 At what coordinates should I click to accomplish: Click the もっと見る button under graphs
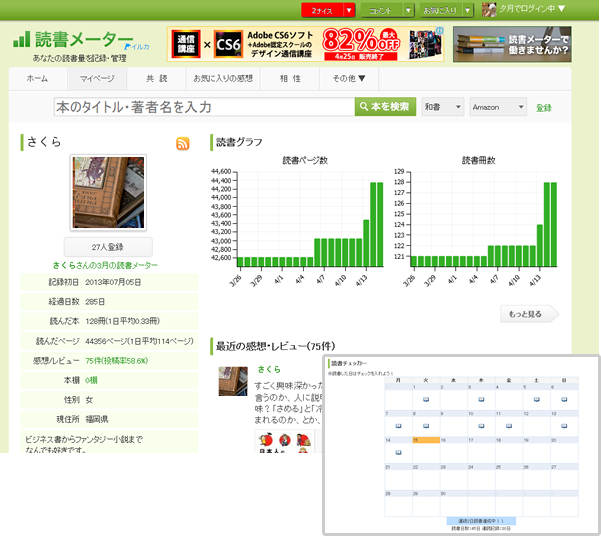point(528,314)
